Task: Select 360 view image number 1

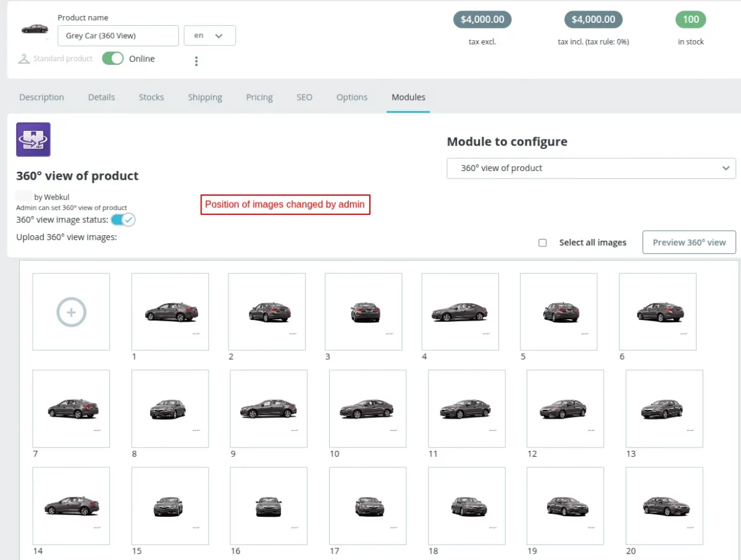Action: click(x=170, y=312)
